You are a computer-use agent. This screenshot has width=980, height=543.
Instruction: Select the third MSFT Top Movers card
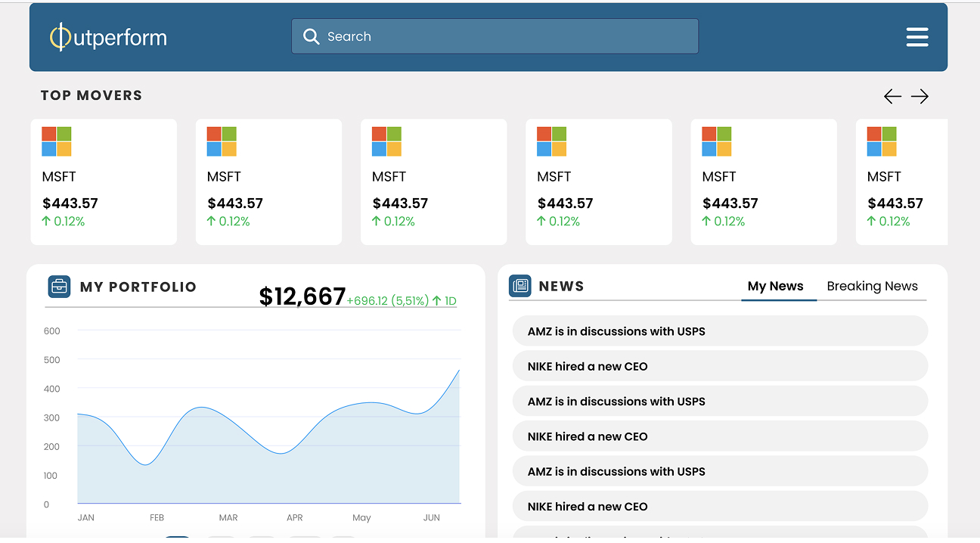click(433, 182)
